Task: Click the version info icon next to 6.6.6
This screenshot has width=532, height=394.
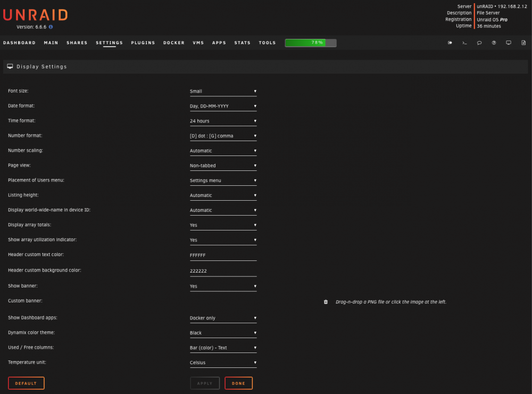Action: 51,27
